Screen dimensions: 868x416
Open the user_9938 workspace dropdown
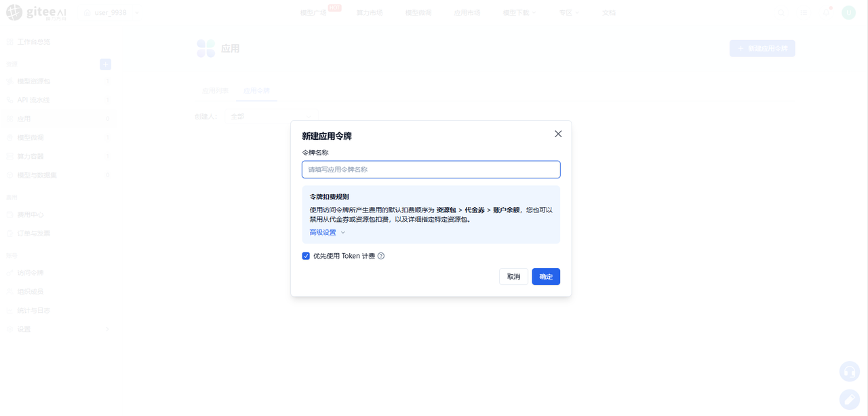click(112, 13)
